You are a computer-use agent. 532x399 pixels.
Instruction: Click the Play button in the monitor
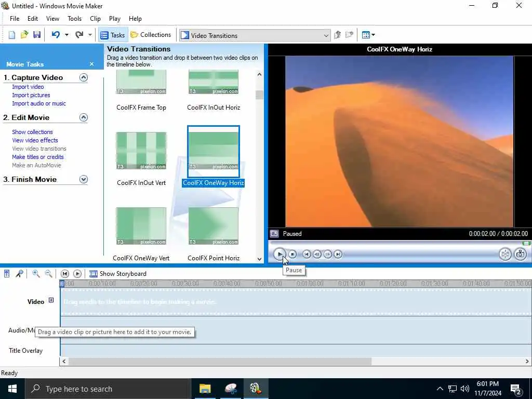pyautogui.click(x=280, y=254)
